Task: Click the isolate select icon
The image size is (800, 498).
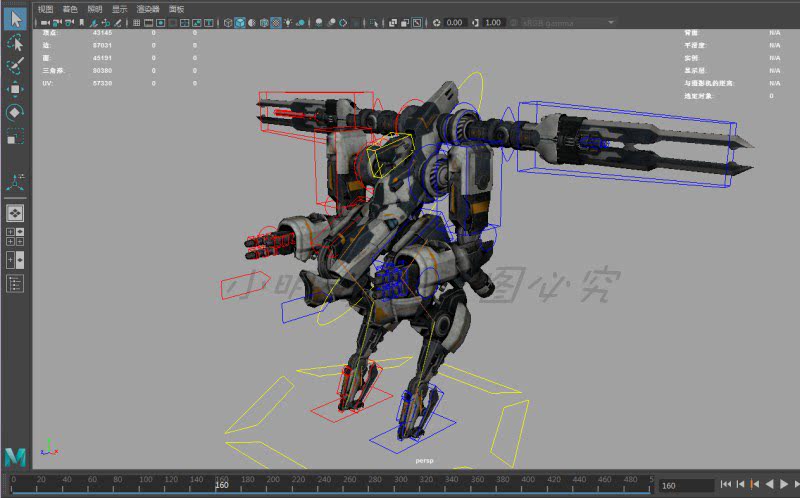Action: point(374,22)
